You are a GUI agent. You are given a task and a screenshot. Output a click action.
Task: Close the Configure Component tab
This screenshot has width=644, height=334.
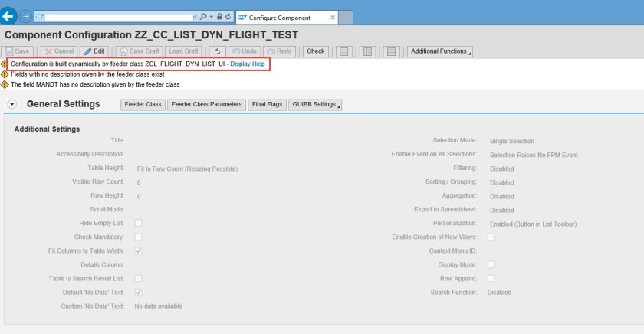click(x=332, y=17)
